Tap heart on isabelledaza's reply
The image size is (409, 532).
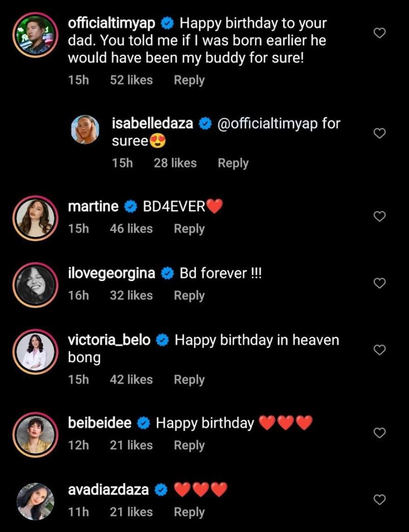pyautogui.click(x=379, y=134)
